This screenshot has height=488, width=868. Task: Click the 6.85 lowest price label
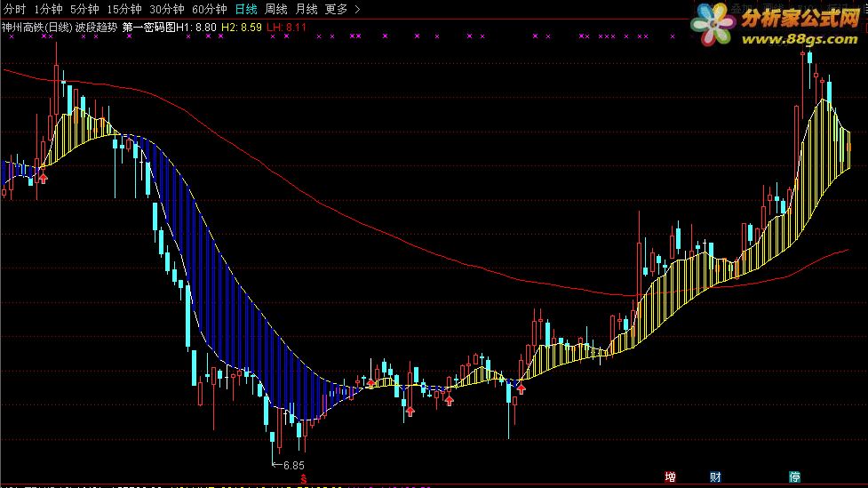coord(293,465)
